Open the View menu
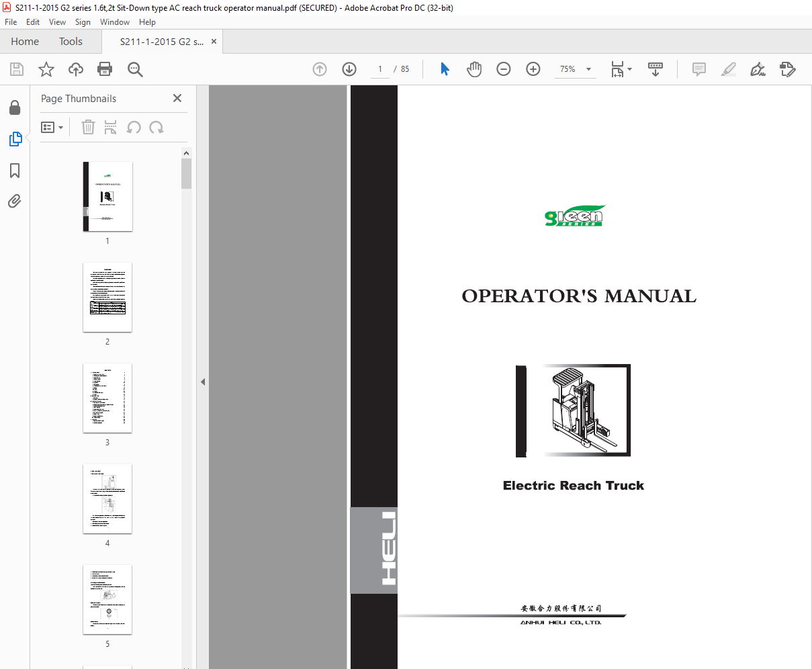 57,22
